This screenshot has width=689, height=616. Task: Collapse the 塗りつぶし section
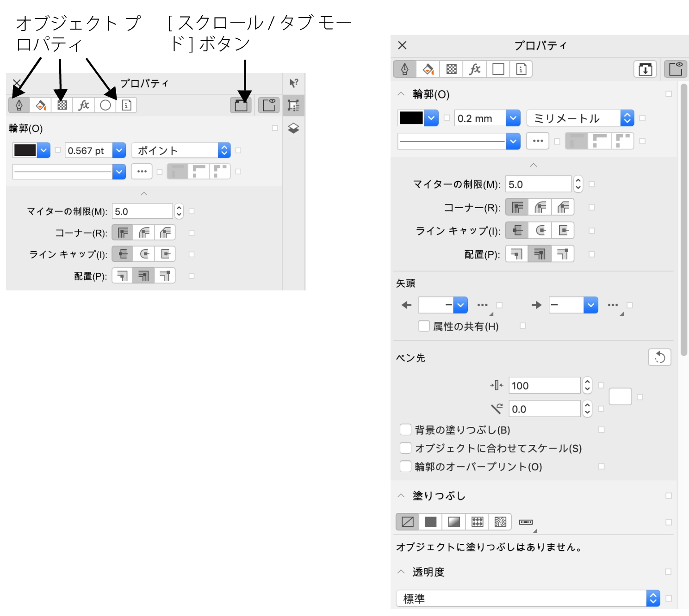click(x=401, y=496)
